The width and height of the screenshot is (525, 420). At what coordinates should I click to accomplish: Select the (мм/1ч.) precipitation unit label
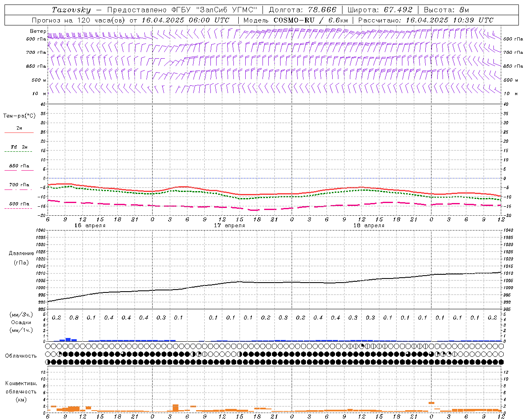[21, 330]
